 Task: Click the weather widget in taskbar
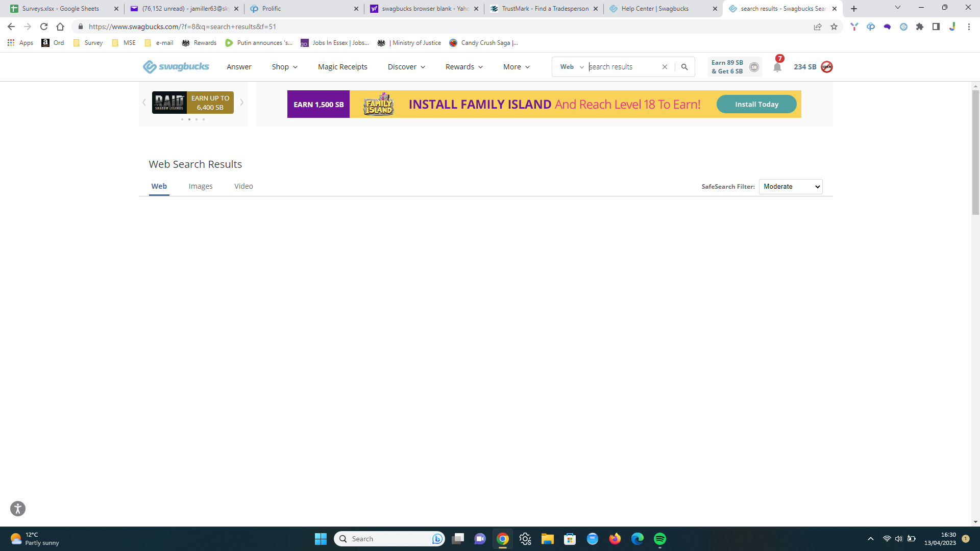pyautogui.click(x=35, y=539)
